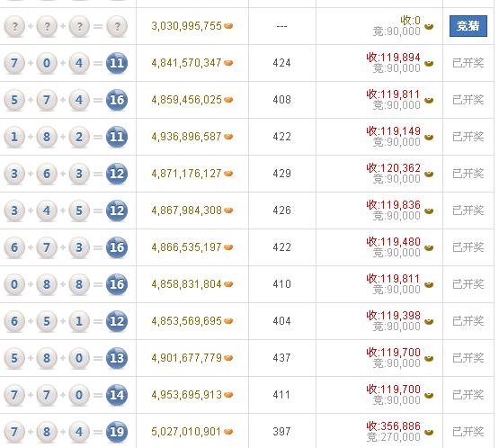This screenshot has width=499, height=448.
Task: Click the earnings text 收:119,894
Action: (x=393, y=58)
